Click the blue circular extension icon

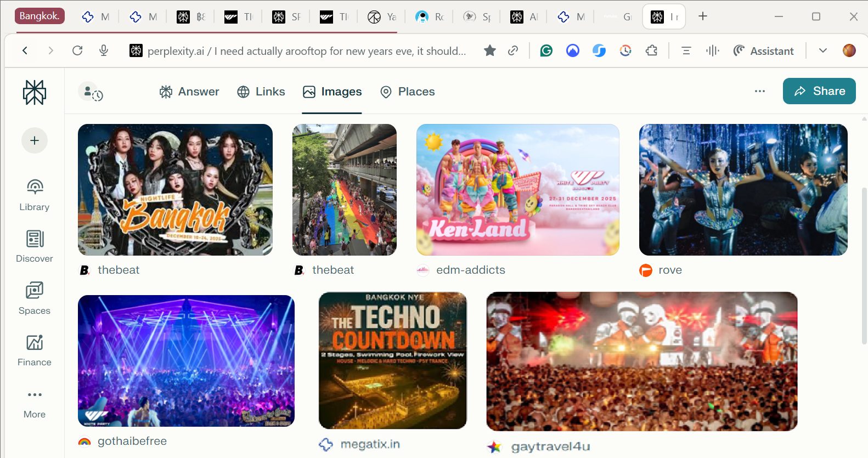[x=573, y=50]
